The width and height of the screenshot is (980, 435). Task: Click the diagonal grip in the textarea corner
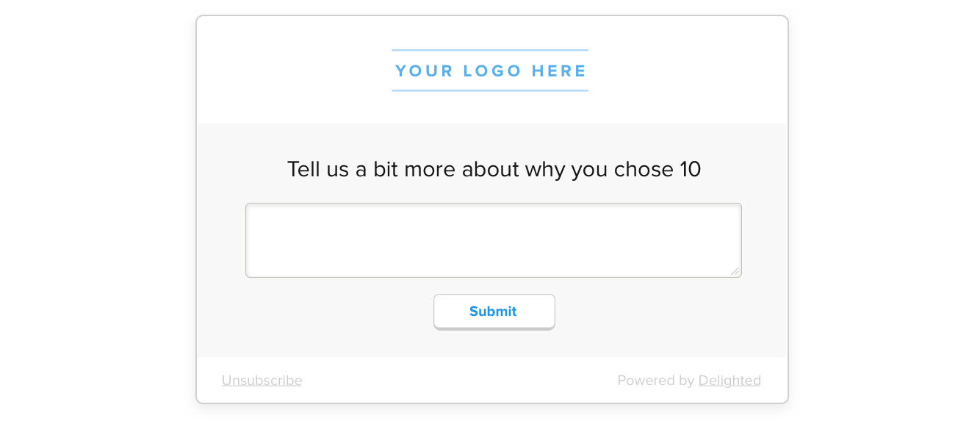click(735, 271)
